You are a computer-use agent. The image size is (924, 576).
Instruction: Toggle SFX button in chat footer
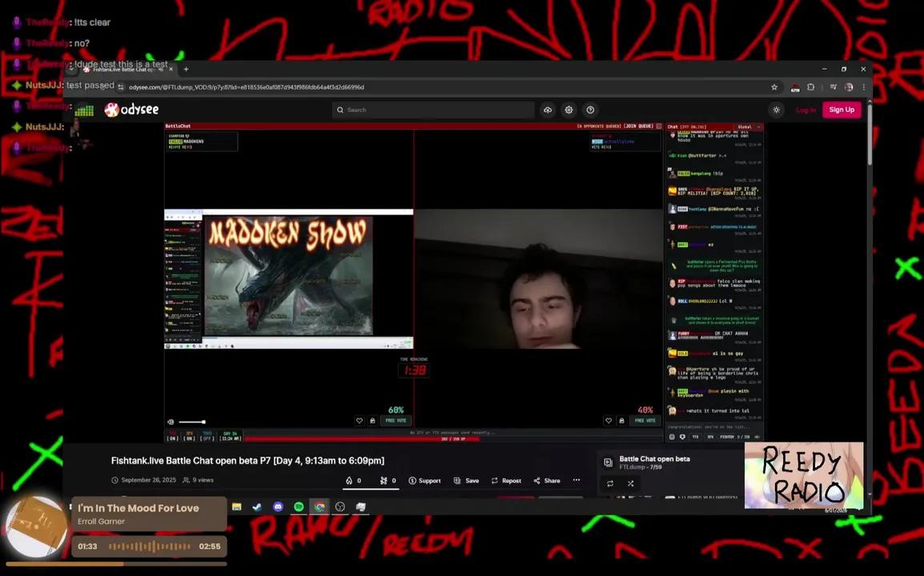(x=710, y=437)
